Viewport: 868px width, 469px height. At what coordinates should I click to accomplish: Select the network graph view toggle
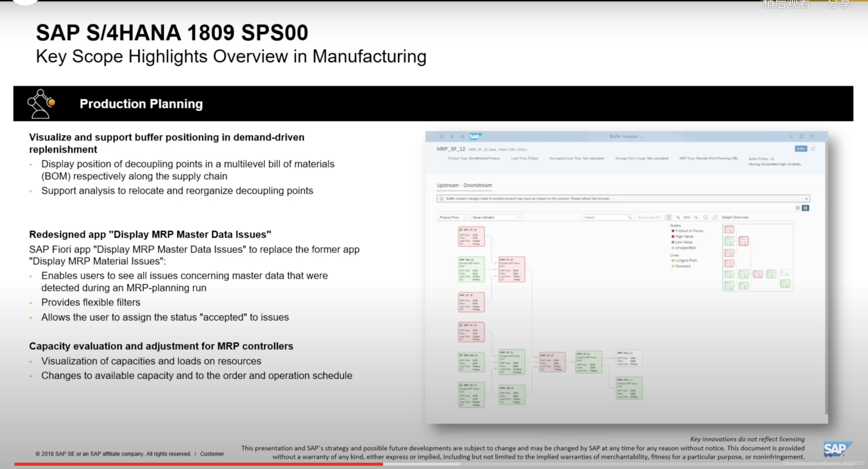805,208
